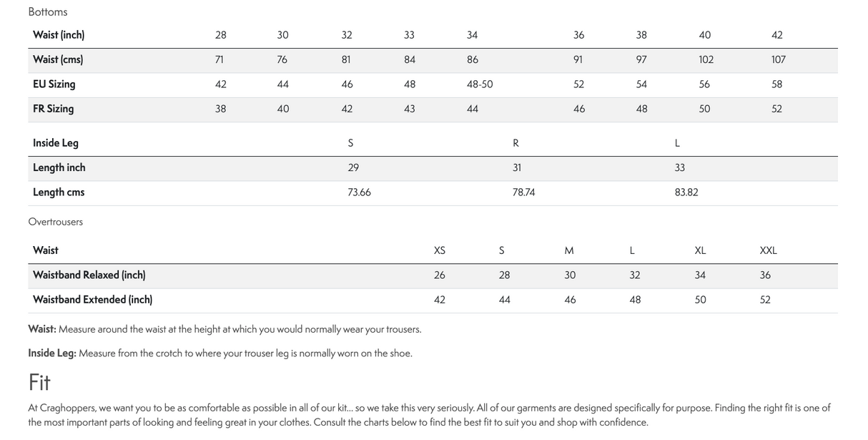The width and height of the screenshot is (868, 440).
Task: Click the EU Sizing 48-50 cell
Action: tap(480, 84)
